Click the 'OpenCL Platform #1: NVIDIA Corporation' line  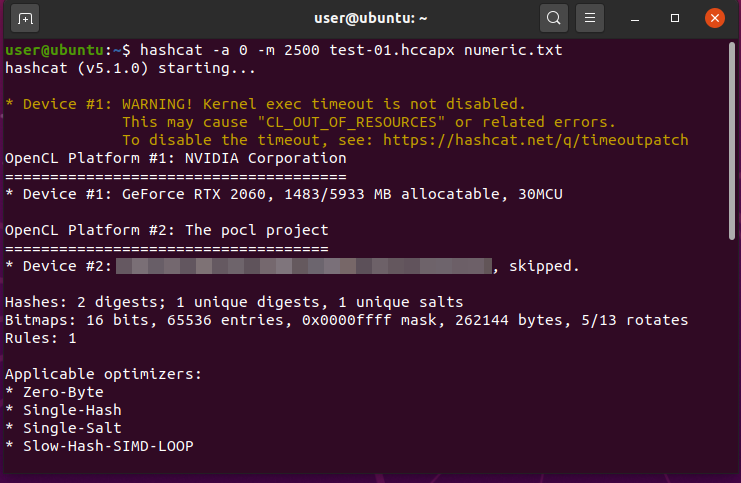[x=176, y=158]
